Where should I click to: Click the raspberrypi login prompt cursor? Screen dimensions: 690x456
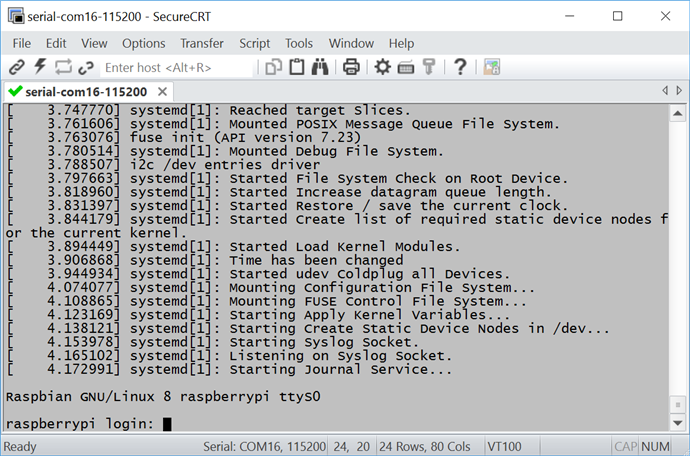click(x=167, y=424)
